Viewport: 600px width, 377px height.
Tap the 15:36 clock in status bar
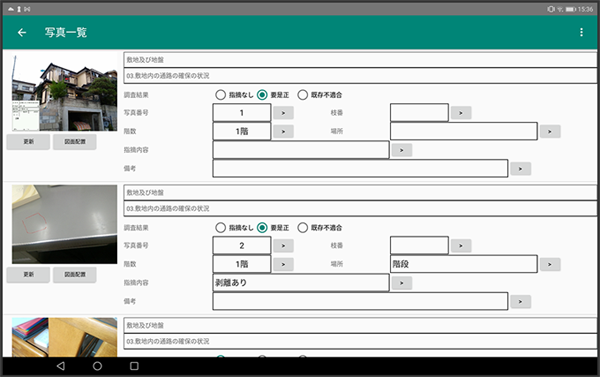click(585, 9)
